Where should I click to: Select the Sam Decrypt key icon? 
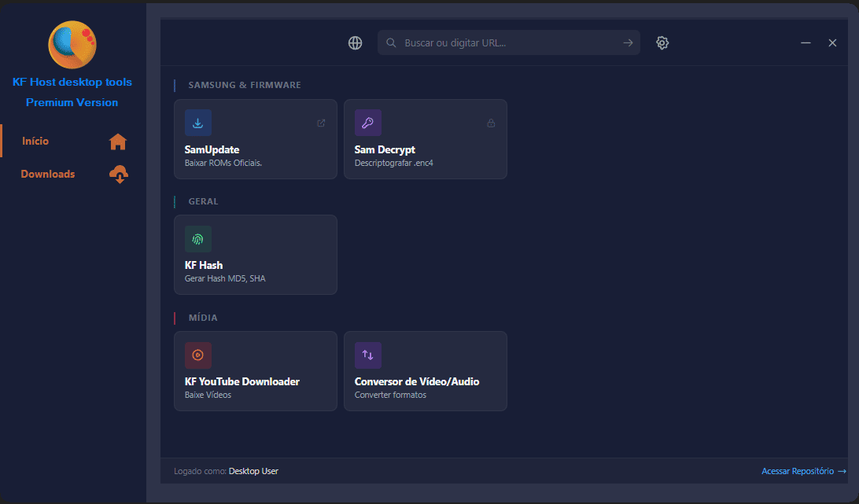367,123
